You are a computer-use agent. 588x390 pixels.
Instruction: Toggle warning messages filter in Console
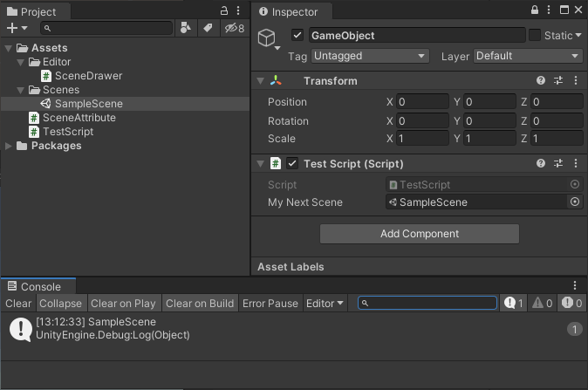tap(543, 303)
